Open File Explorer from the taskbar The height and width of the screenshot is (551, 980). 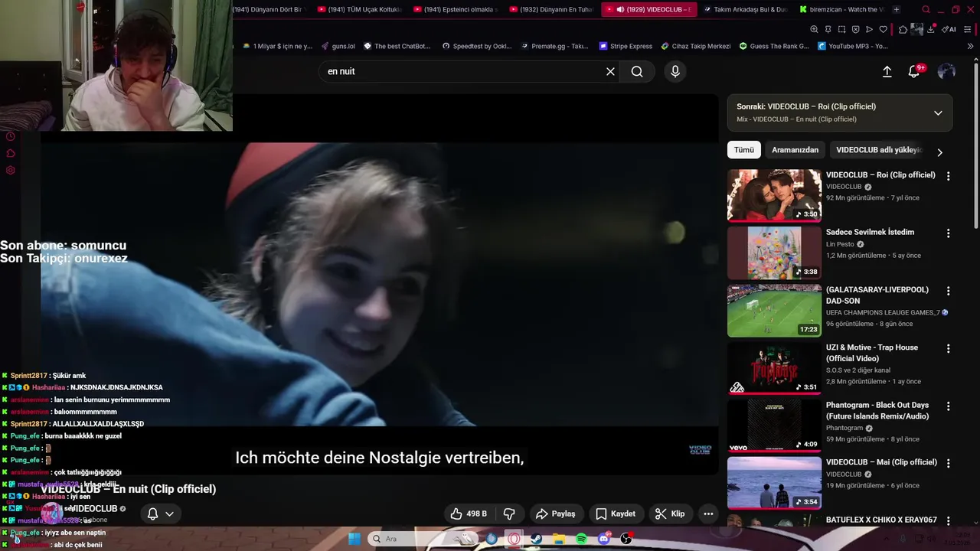559,539
